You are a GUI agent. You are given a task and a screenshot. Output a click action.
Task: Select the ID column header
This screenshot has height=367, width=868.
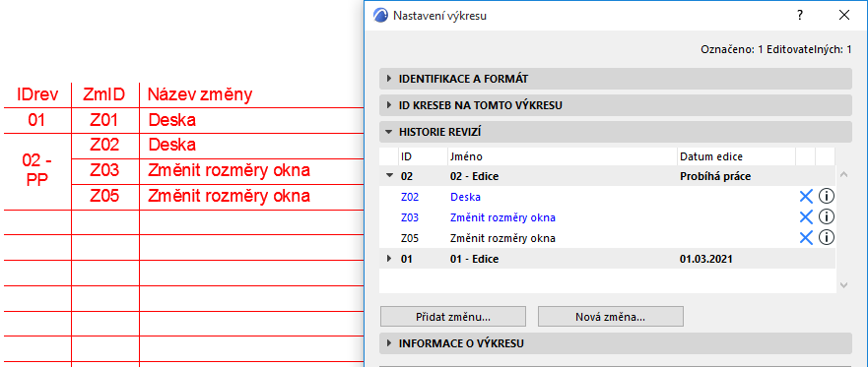pos(423,157)
